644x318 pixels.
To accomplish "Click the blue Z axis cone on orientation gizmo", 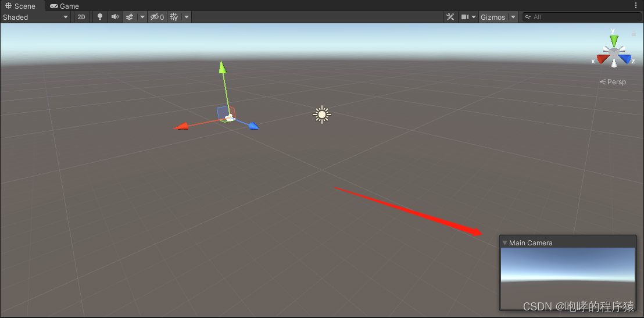I will [x=625, y=59].
